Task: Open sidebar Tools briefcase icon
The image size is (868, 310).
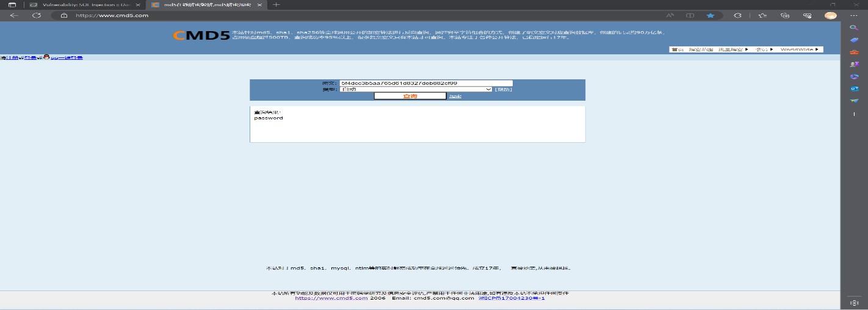Action: point(854,52)
